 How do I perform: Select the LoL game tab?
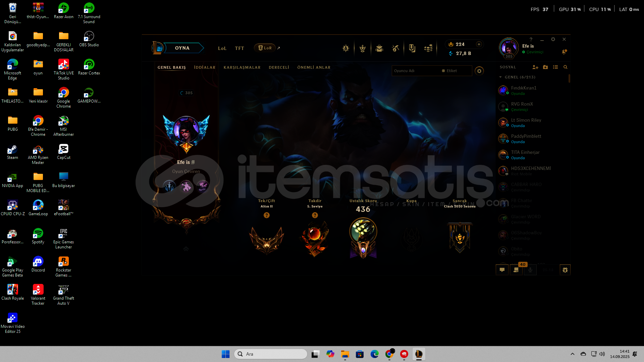point(222,48)
